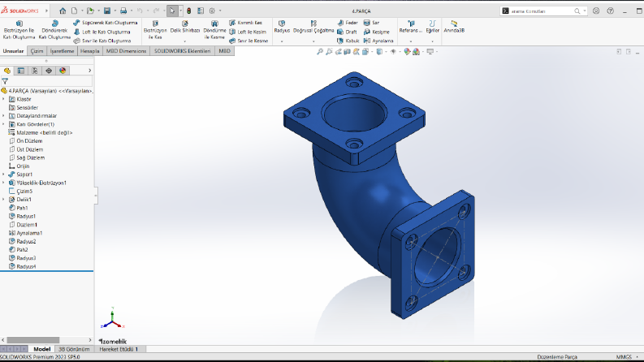This screenshot has width=644, height=362.
Task: Select the Radyus4 feature in tree
Action: tap(26, 266)
